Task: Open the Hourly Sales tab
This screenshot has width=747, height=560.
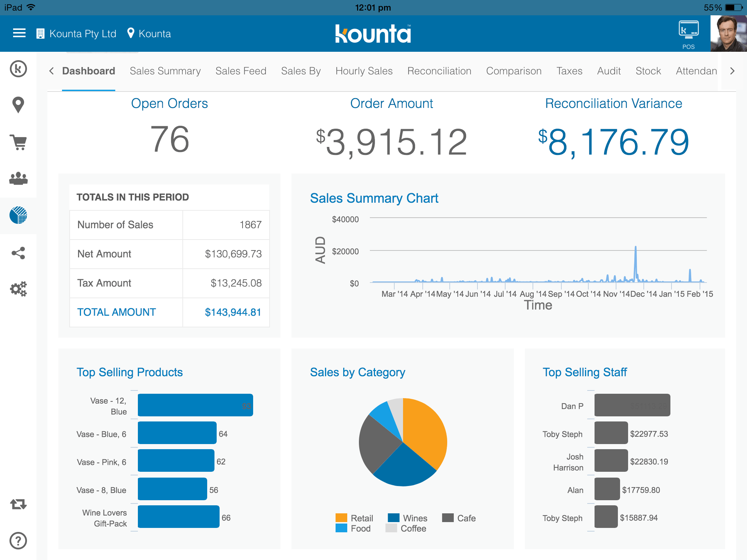Action: pyautogui.click(x=364, y=71)
